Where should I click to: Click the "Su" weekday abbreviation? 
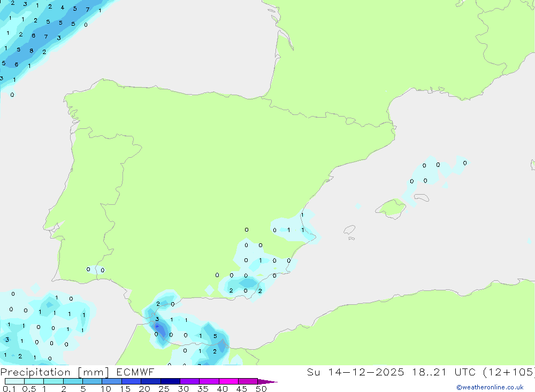pos(313,372)
